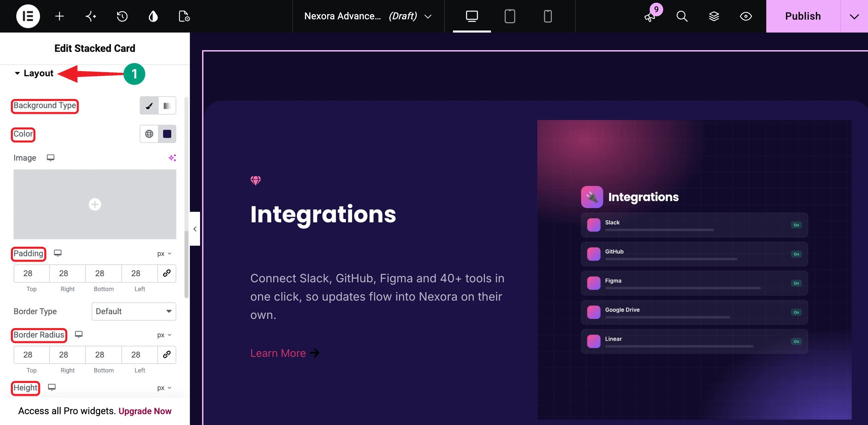Click the Upgrade Now link
This screenshot has height=425, width=868.
(145, 411)
